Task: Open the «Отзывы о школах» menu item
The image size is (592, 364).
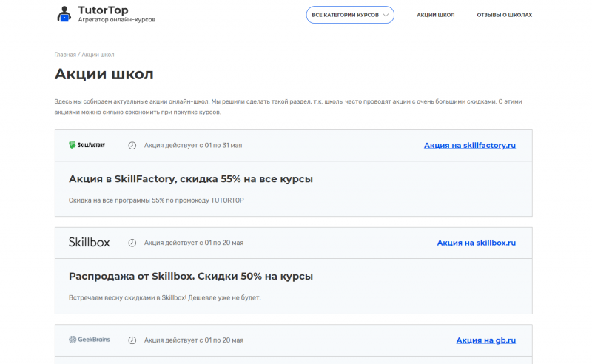Action: click(504, 15)
